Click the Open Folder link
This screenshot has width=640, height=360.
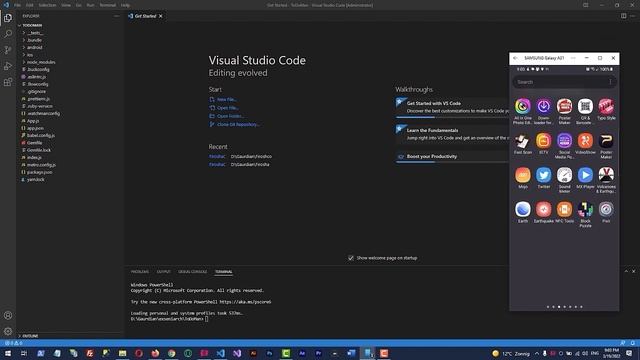[230, 116]
